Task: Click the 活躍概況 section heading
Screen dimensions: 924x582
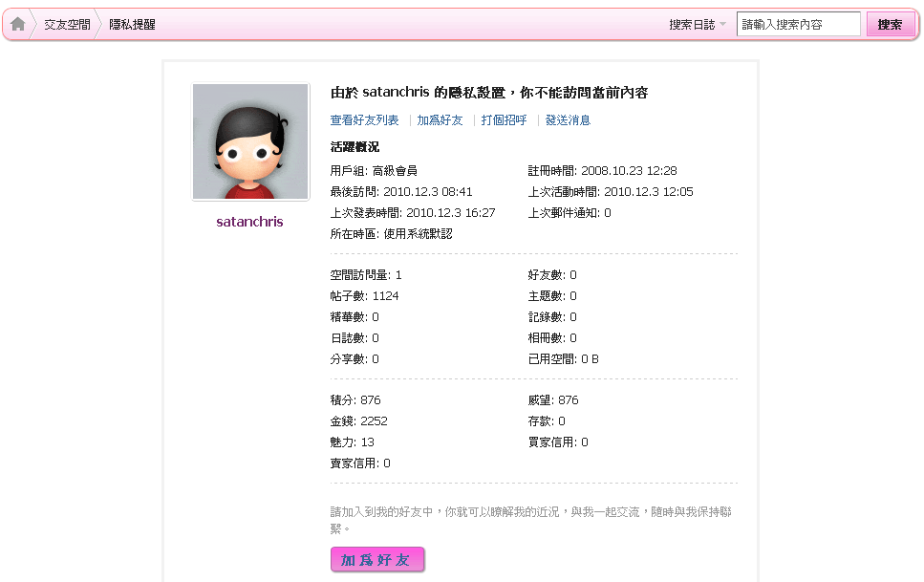Action: (x=355, y=147)
